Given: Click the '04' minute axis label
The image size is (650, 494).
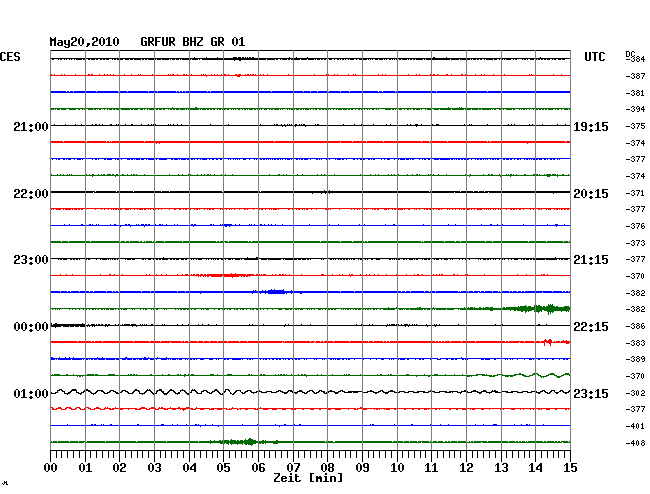Looking at the screenshot, I should (x=189, y=468).
